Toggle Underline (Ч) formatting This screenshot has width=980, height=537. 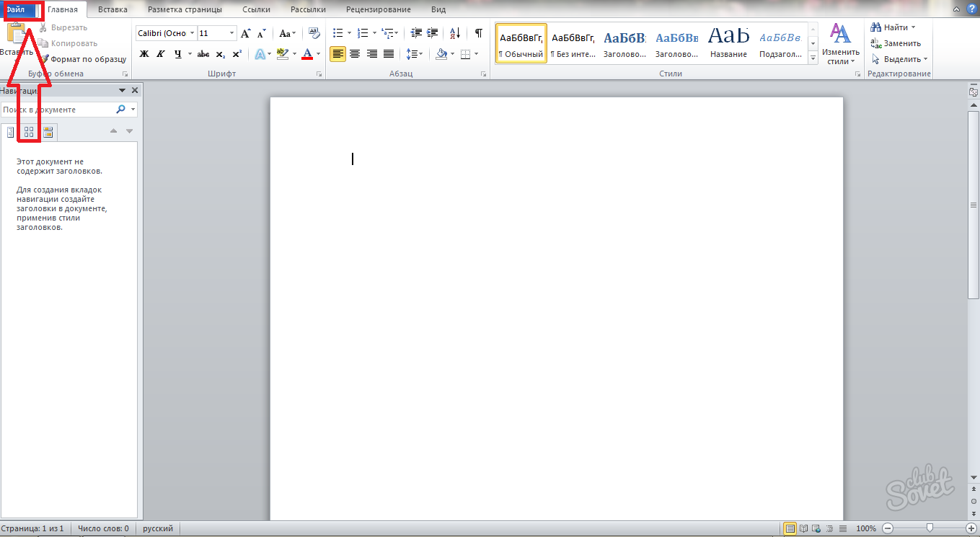click(177, 53)
